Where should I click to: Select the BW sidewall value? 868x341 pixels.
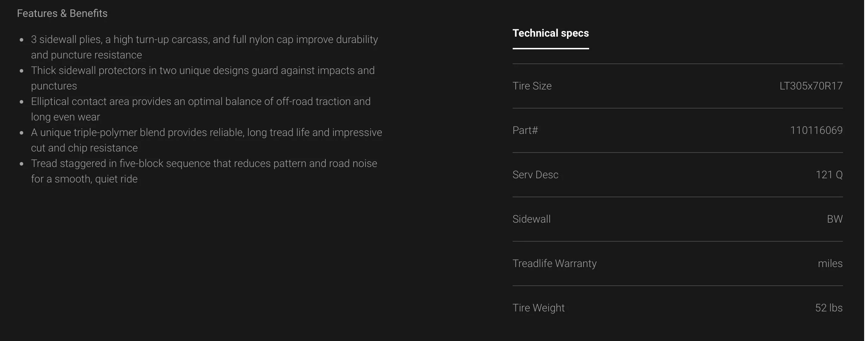835,219
